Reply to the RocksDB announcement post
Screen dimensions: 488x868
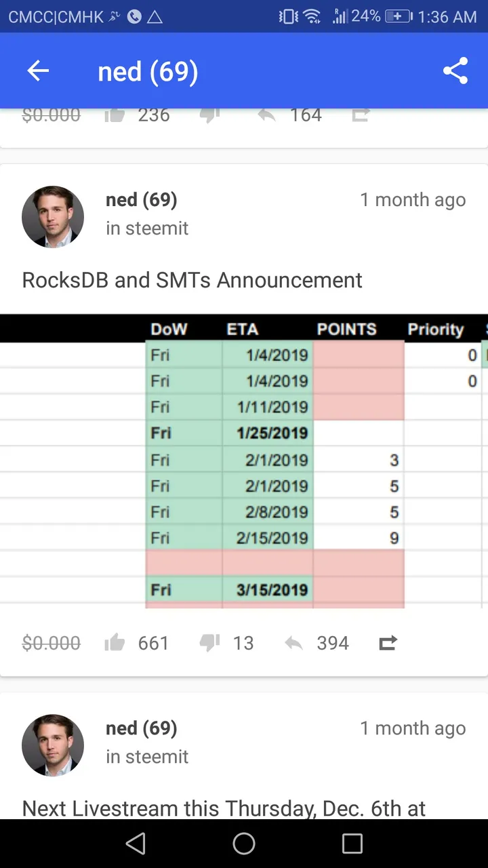click(x=293, y=643)
